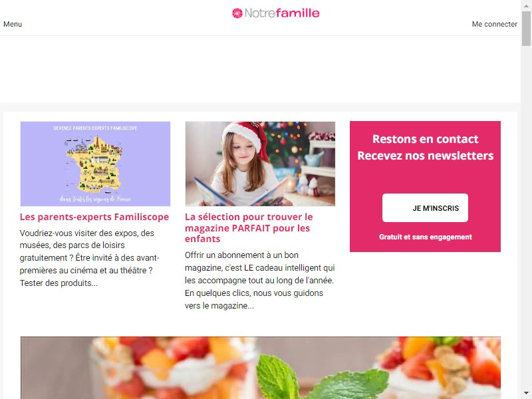Click the pink newsletter signup panel
The image size is (532, 399).
click(x=425, y=186)
